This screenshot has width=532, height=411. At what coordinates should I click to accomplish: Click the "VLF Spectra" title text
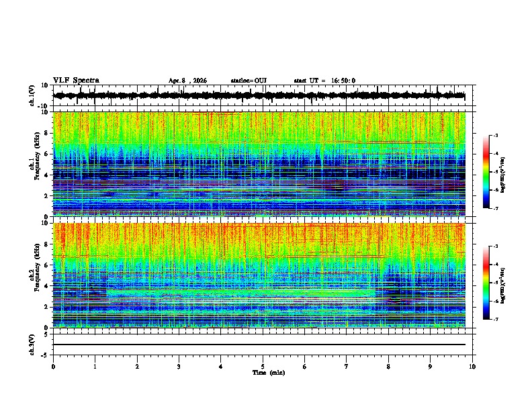(76, 81)
